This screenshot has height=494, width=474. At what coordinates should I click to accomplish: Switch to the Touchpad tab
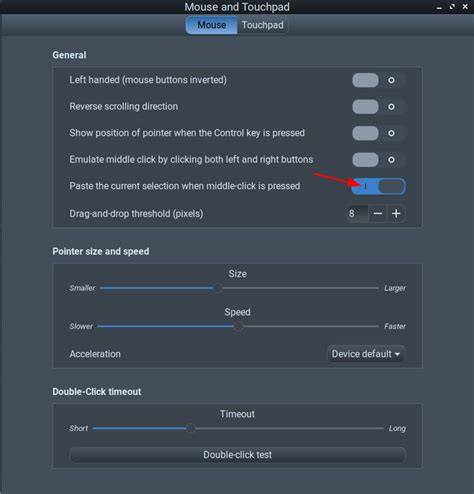263,25
